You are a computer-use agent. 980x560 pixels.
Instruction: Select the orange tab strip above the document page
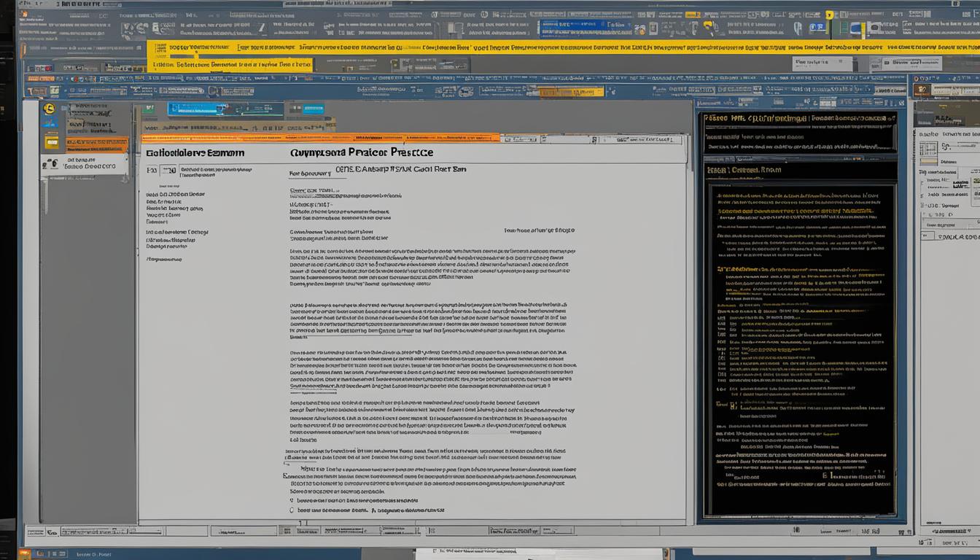(x=321, y=137)
